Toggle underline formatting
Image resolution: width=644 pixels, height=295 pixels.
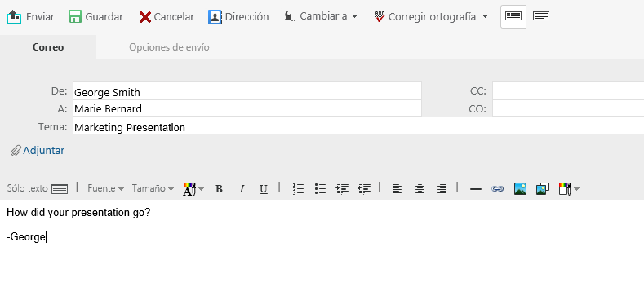[264, 189]
